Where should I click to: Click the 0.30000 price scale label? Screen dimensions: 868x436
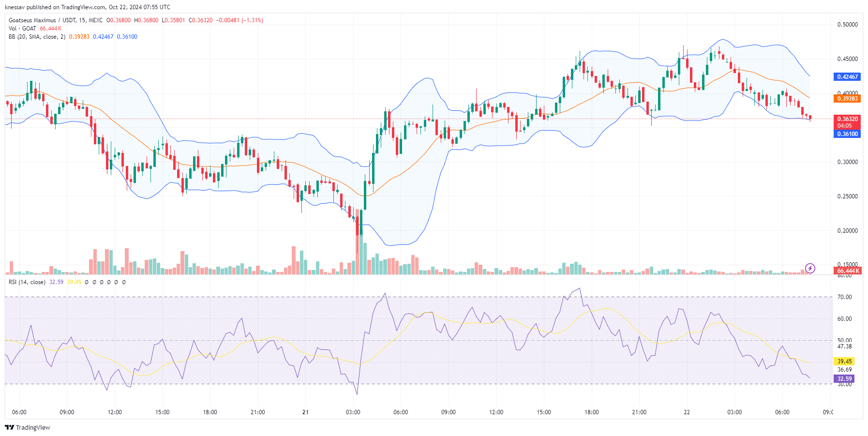click(847, 162)
